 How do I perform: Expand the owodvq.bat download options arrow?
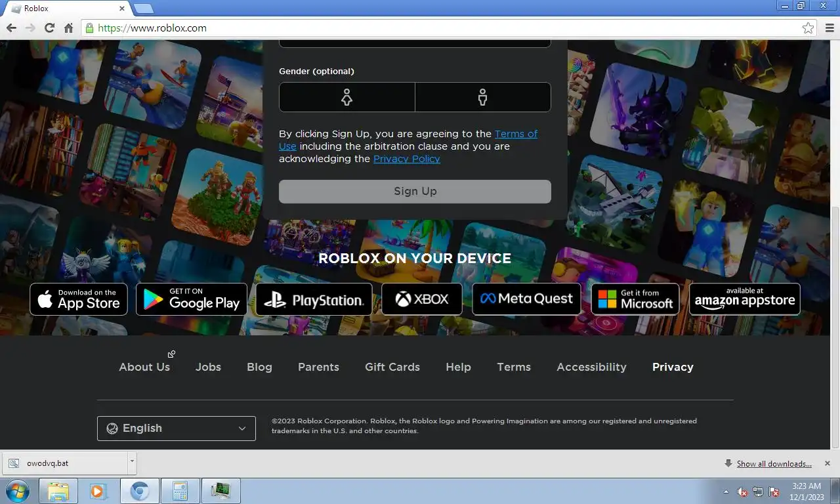pos(132,462)
